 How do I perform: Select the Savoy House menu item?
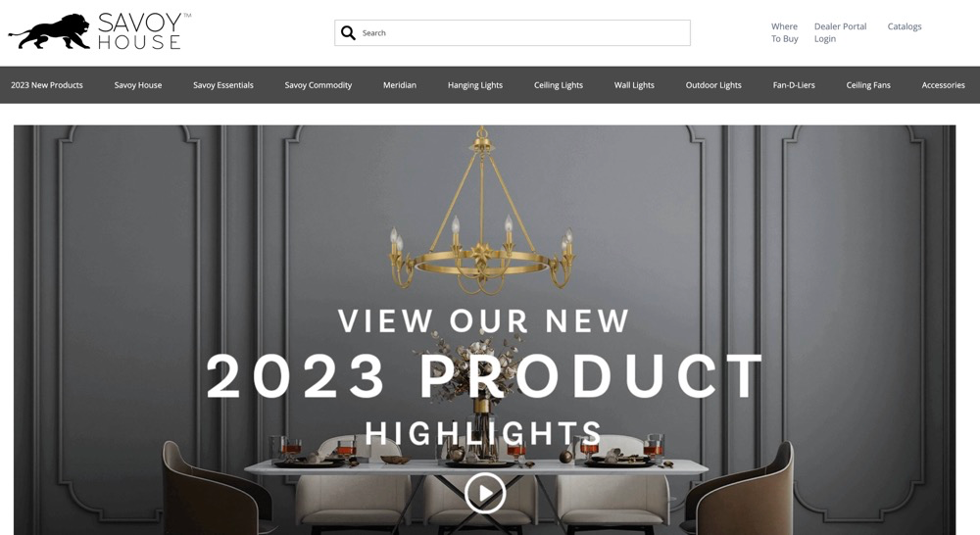pyautogui.click(x=138, y=85)
